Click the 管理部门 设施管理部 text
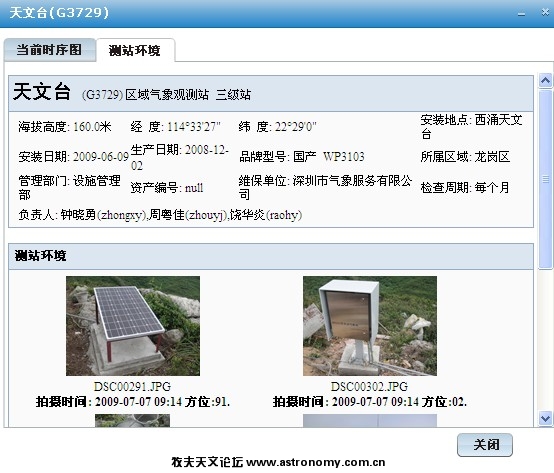The width and height of the screenshot is (554, 473). point(70,187)
